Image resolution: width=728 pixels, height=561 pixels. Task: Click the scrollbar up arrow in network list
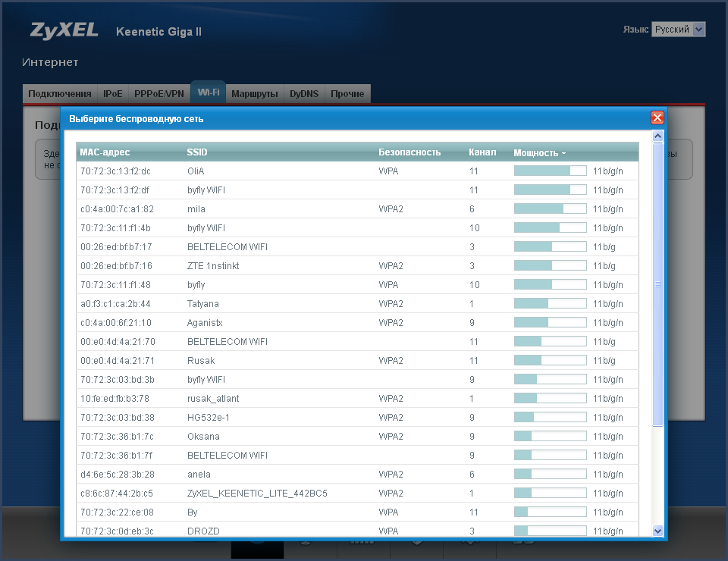tap(657, 136)
